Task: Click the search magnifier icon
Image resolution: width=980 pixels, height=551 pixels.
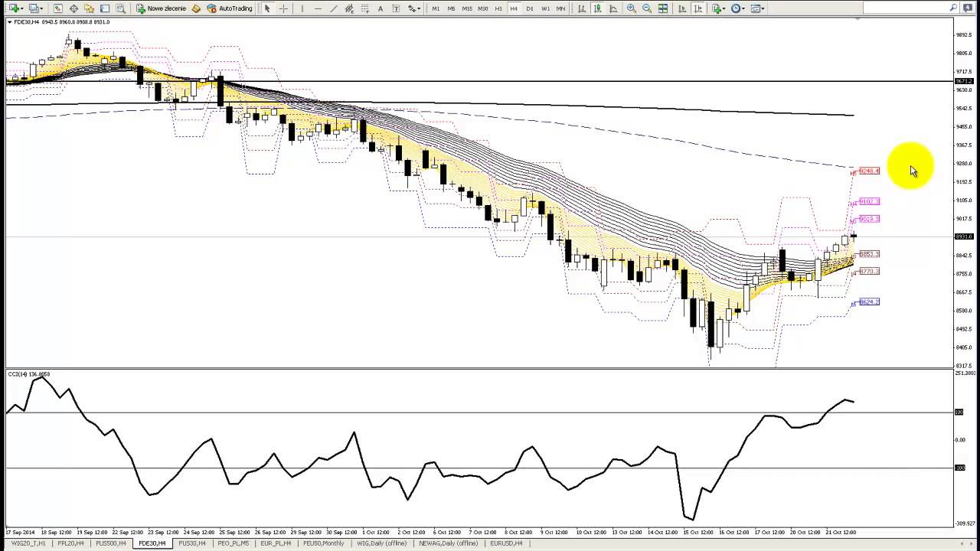Action: click(x=953, y=8)
